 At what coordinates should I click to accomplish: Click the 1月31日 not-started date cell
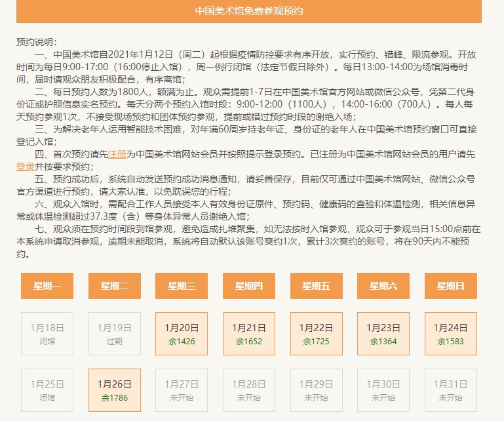point(451,390)
